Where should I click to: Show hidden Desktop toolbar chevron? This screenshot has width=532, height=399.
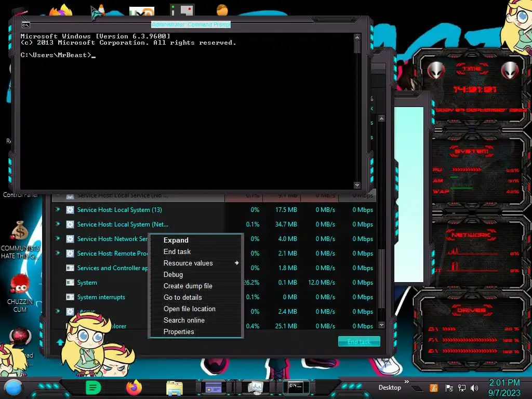point(406,382)
